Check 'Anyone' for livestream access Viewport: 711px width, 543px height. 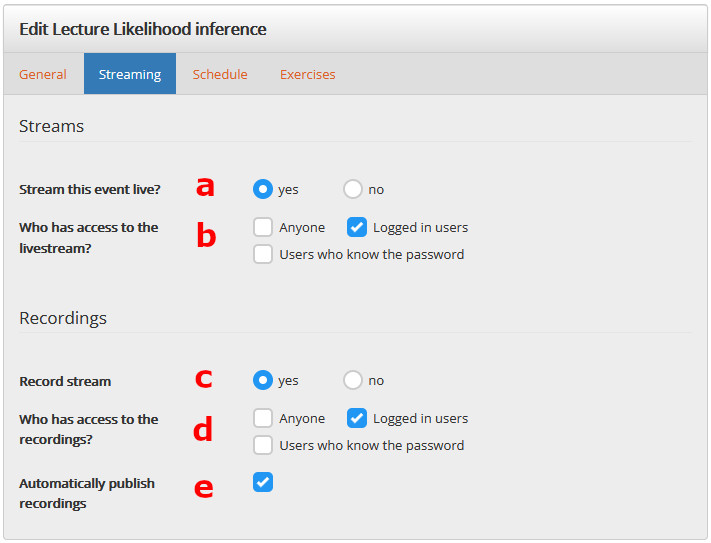tap(263, 227)
